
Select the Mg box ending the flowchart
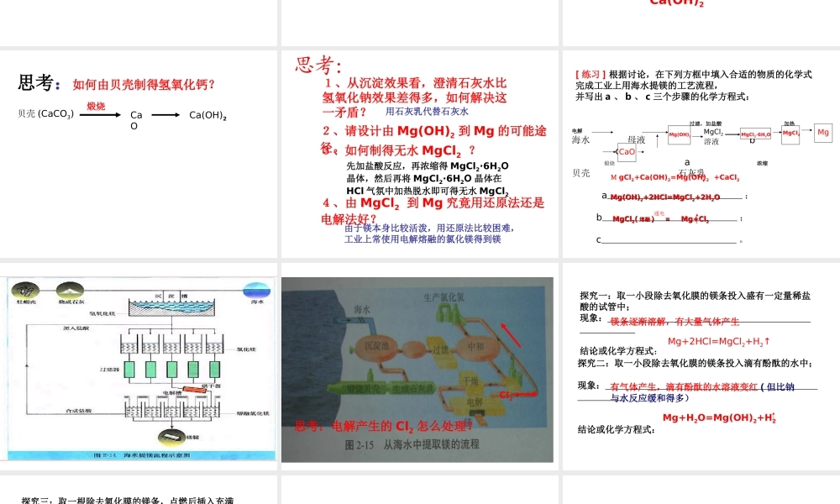(823, 134)
